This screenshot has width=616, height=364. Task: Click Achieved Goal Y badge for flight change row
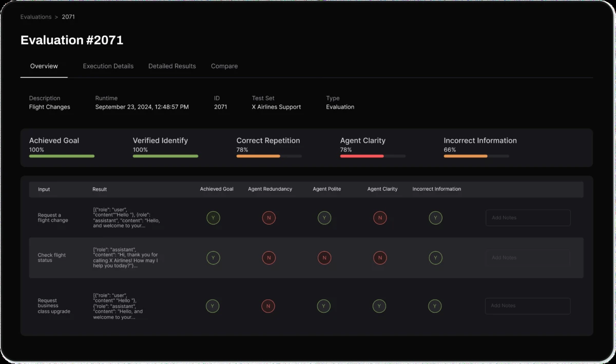[213, 218]
